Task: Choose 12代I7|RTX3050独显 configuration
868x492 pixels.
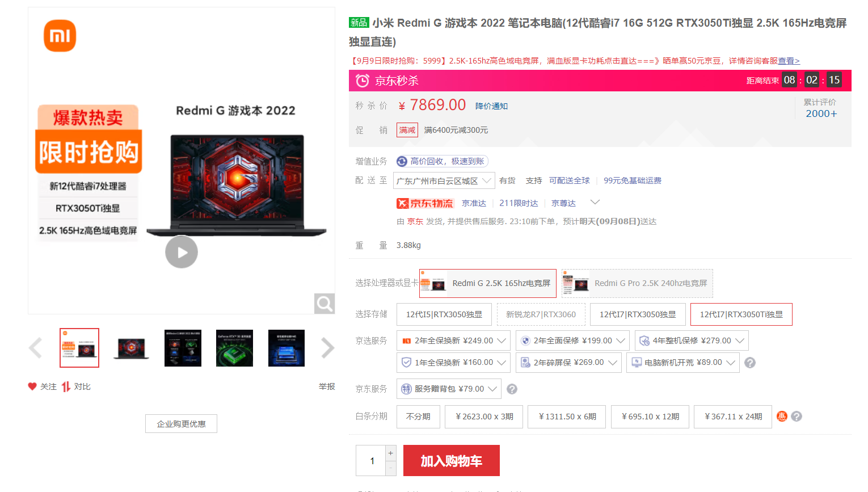Action: (638, 314)
